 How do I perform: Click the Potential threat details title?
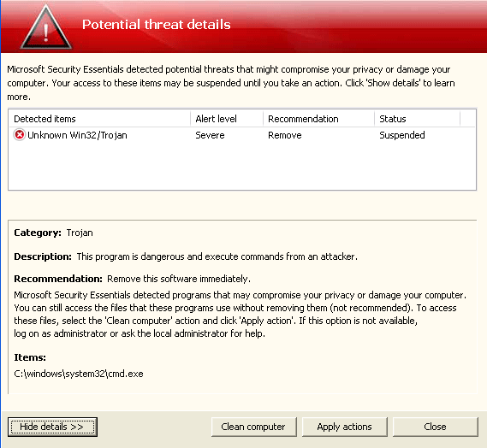coord(157,25)
